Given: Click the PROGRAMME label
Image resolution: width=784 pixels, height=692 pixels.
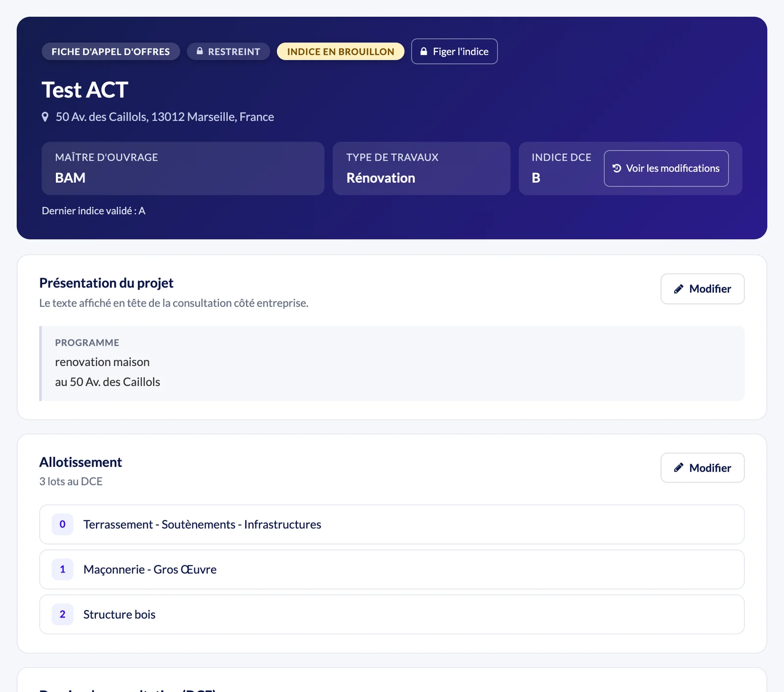Looking at the screenshot, I should [87, 343].
